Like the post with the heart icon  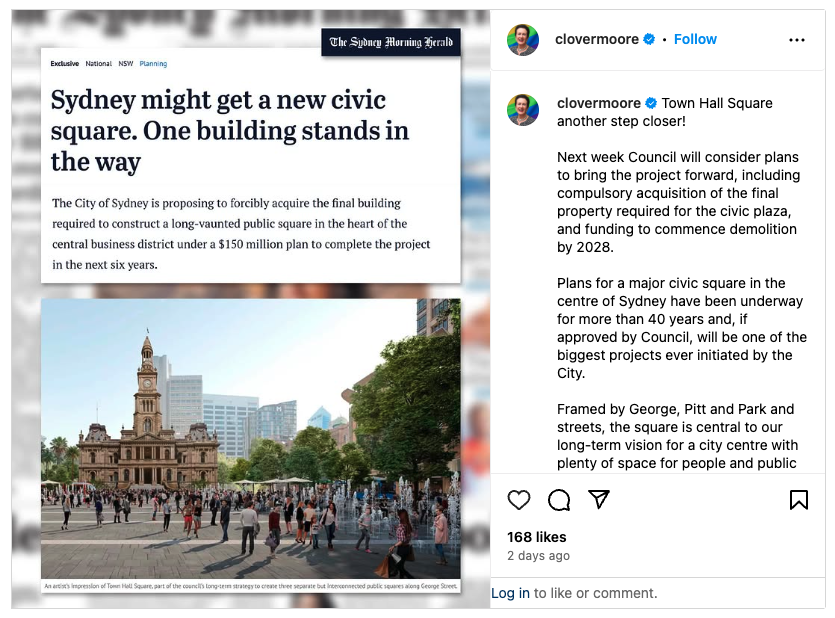click(519, 500)
